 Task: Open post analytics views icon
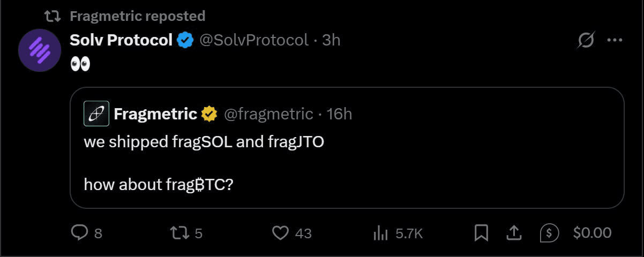(x=380, y=233)
